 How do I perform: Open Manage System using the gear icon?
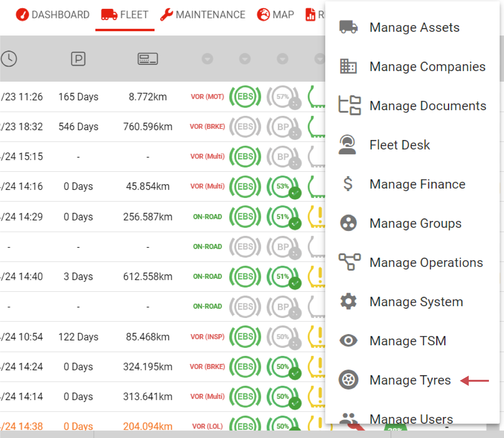tap(348, 302)
